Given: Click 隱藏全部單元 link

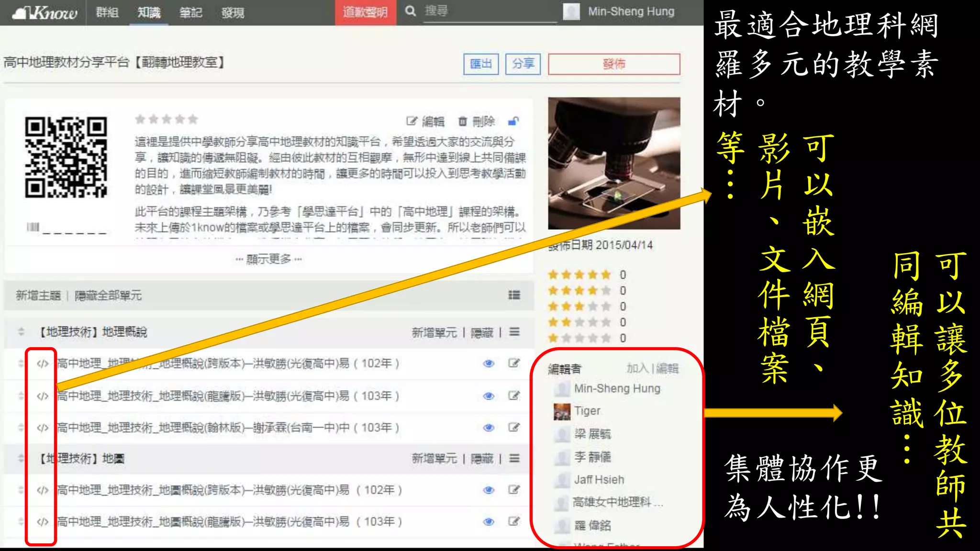Looking at the screenshot, I should click(108, 296).
